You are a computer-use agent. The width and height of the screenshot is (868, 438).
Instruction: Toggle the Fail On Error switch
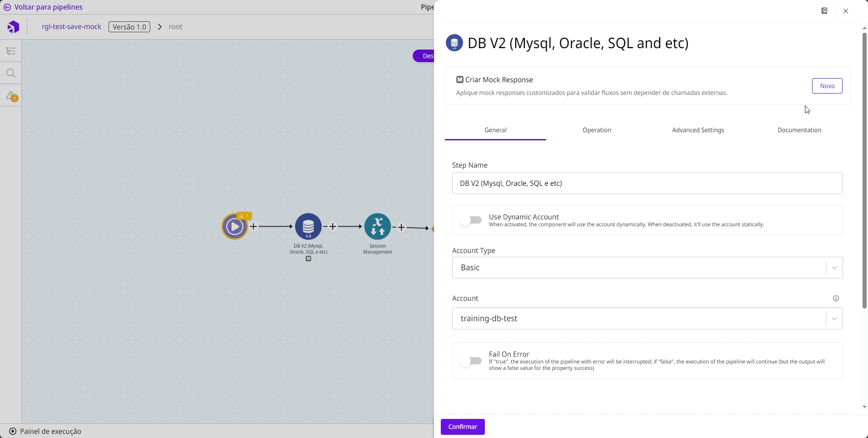click(x=471, y=361)
